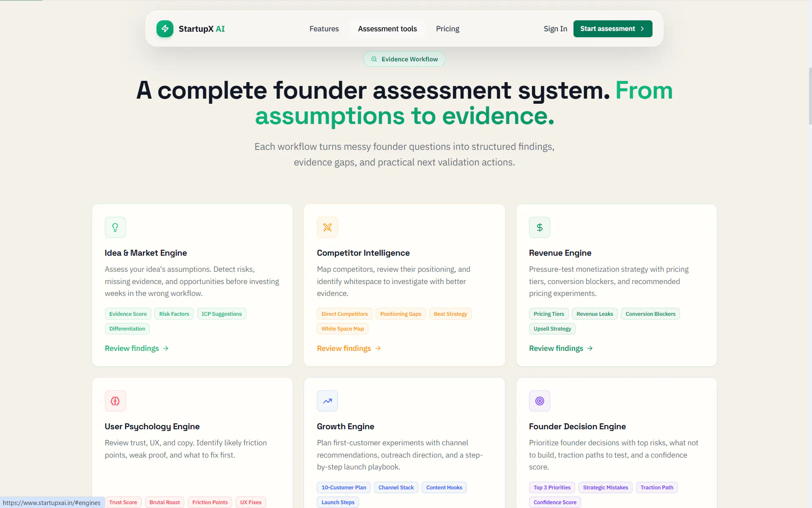Click the Launch Steps tag
Viewport: 812px width, 508px height.
click(x=338, y=502)
